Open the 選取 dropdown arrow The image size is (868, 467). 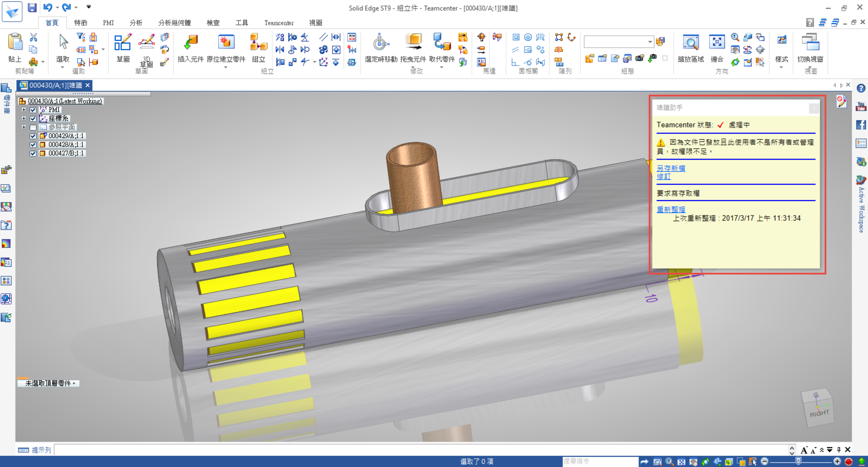pos(62,67)
